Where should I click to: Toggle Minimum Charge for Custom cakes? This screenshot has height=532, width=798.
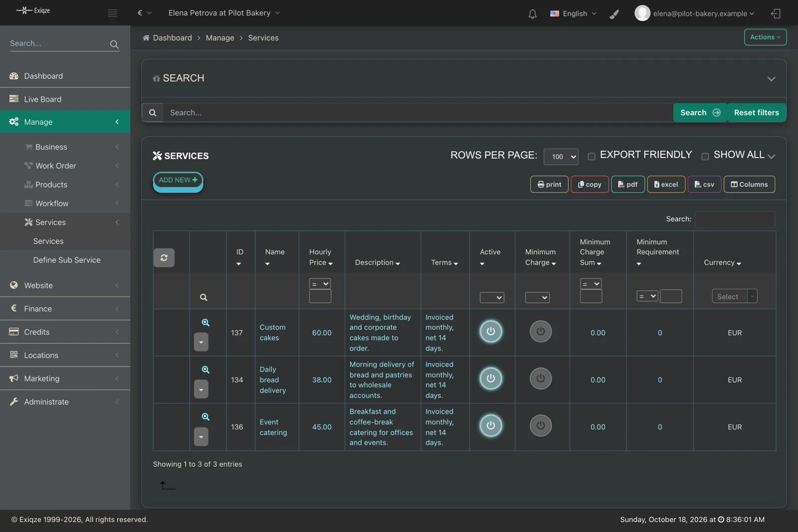click(x=541, y=332)
